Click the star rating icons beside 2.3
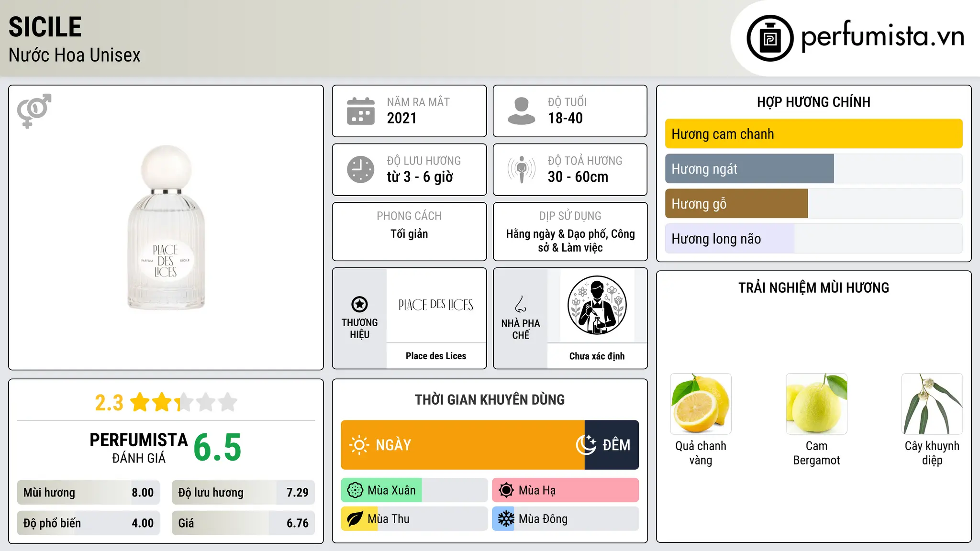980x551 pixels. click(x=184, y=402)
